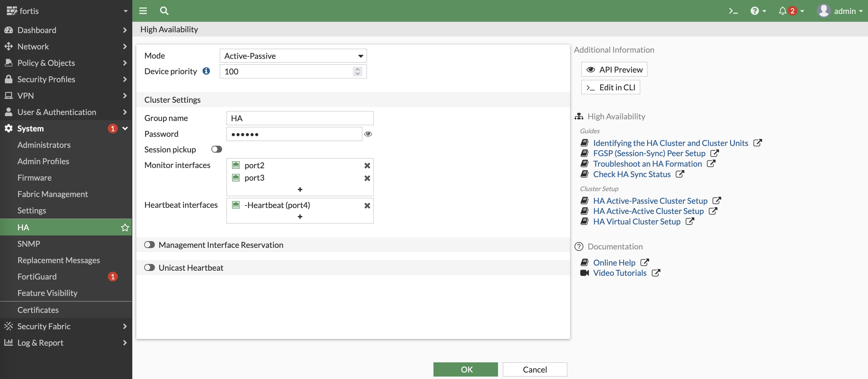Screen dimensions: 868x379
Task: Click the Device priority info icon
Action: click(x=206, y=71)
